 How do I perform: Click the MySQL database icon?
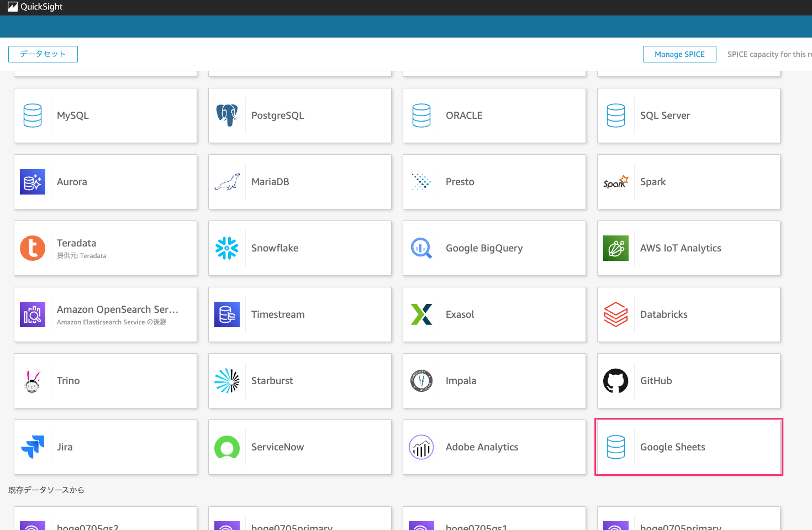click(33, 116)
